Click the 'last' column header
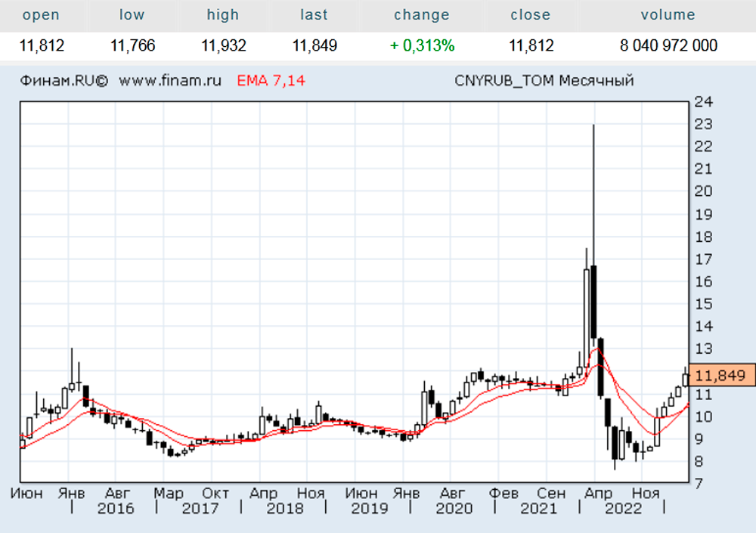Screen dimensions: 756x533 pyautogui.click(x=314, y=15)
